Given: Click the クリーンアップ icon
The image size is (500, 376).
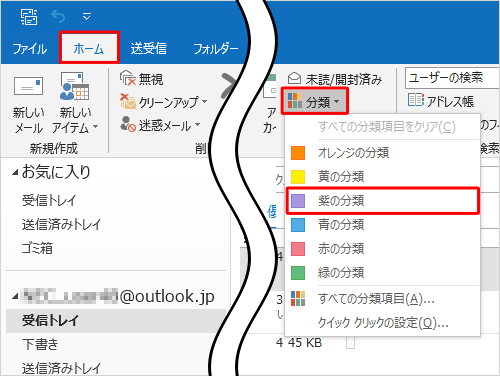Looking at the screenshot, I should point(128,101).
